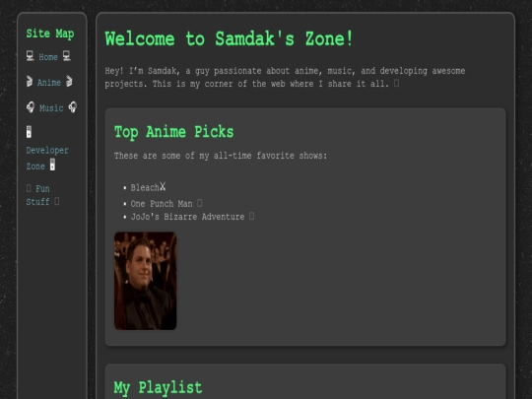The image size is (532, 399).
Task: Open the Music sidebar link
Action: coord(51,108)
